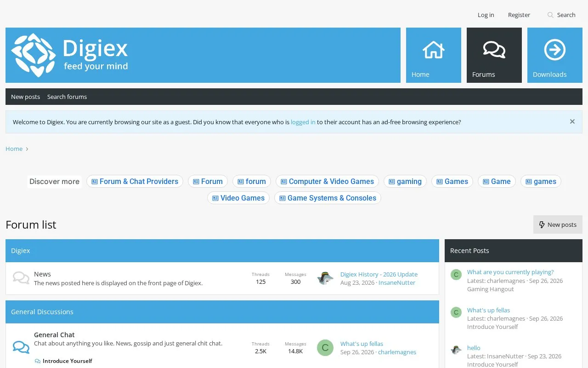The height and width of the screenshot is (368, 588).
Task: Select Search forums in the navigation bar
Action: point(67,97)
